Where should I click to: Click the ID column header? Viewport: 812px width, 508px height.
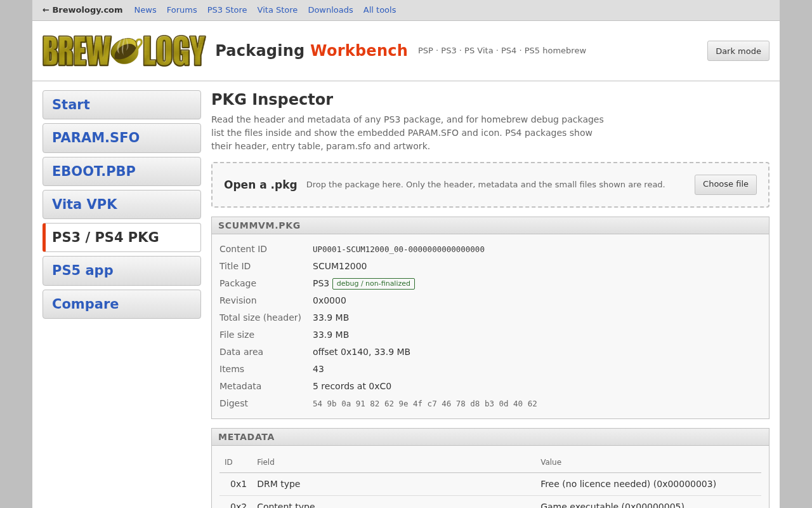coord(228,462)
